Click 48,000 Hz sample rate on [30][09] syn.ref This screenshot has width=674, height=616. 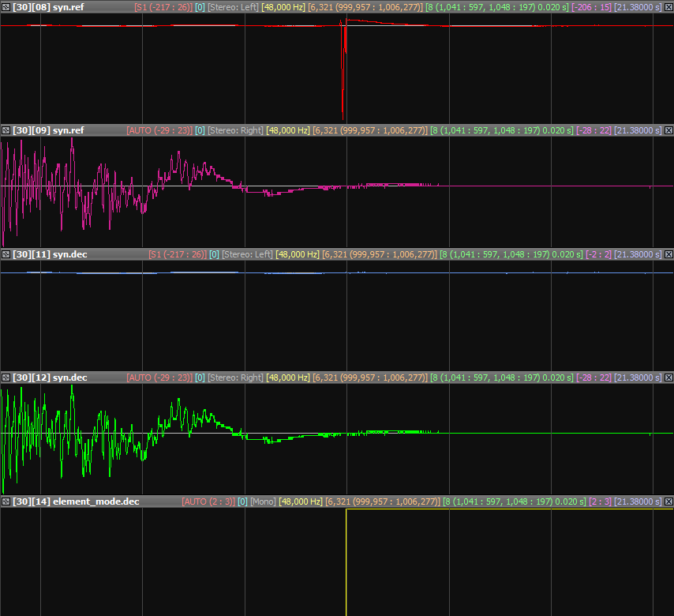click(x=288, y=130)
